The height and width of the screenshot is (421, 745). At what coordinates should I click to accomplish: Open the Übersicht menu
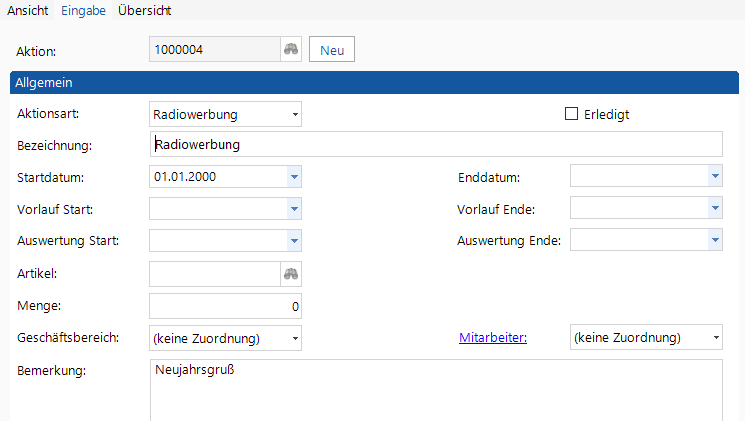pyautogui.click(x=144, y=10)
